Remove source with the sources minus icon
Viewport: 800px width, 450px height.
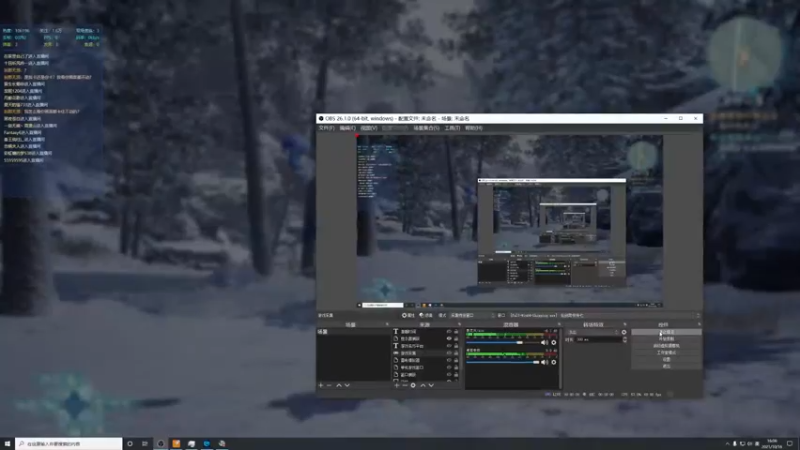[405, 385]
